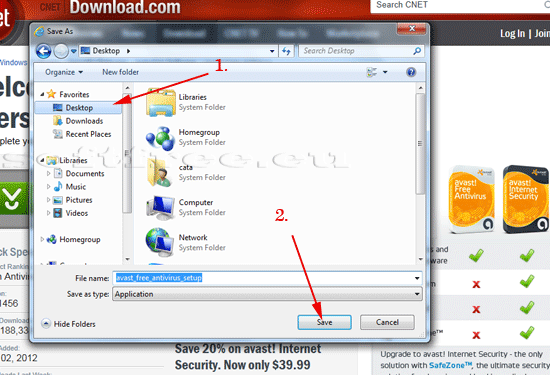The height and width of the screenshot is (375, 550).
Task: Select Favorites in the navigation tree
Action: [x=74, y=94]
